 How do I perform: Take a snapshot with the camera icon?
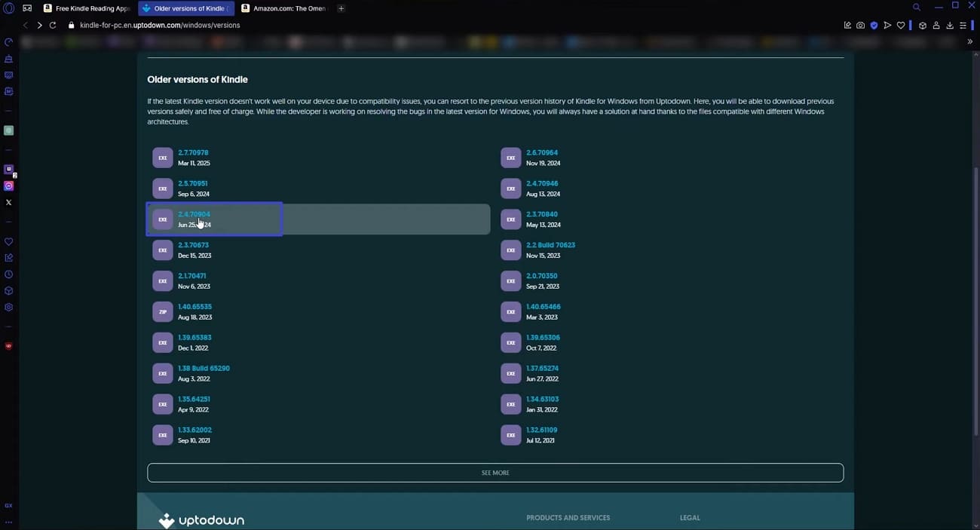(860, 25)
